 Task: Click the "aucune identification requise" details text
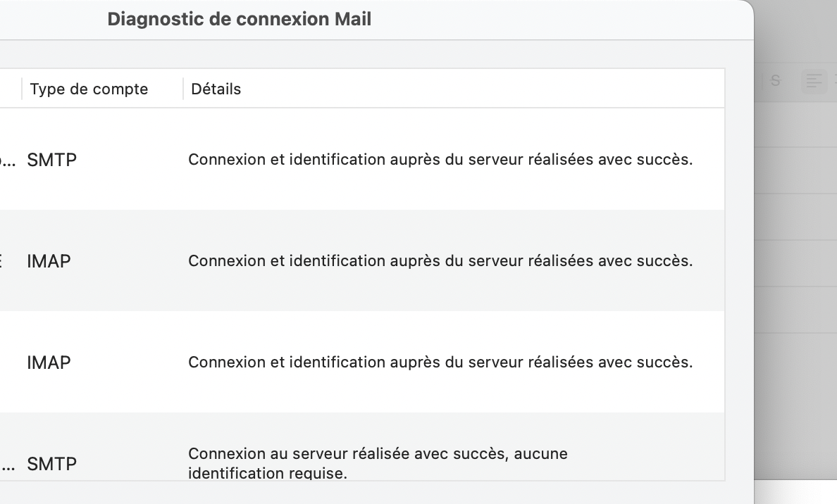pos(378,463)
